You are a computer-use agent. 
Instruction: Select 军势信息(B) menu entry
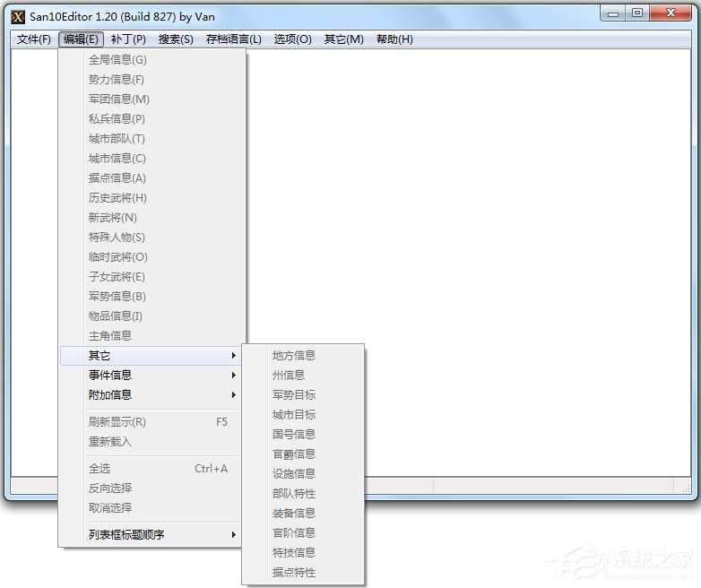pos(152,296)
